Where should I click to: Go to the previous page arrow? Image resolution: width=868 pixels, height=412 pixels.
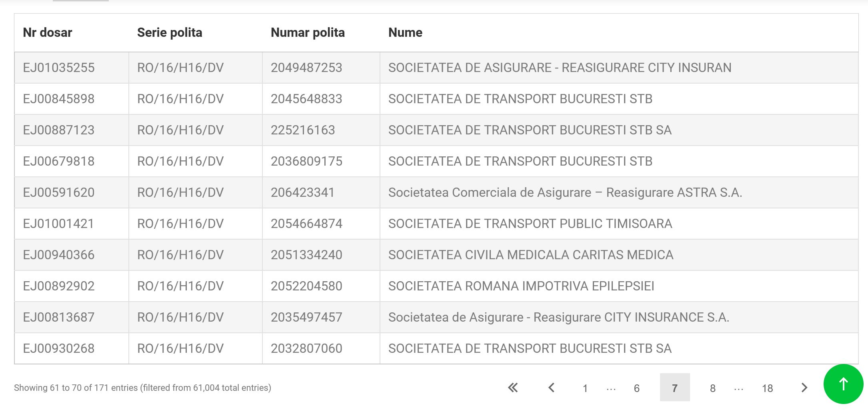551,388
